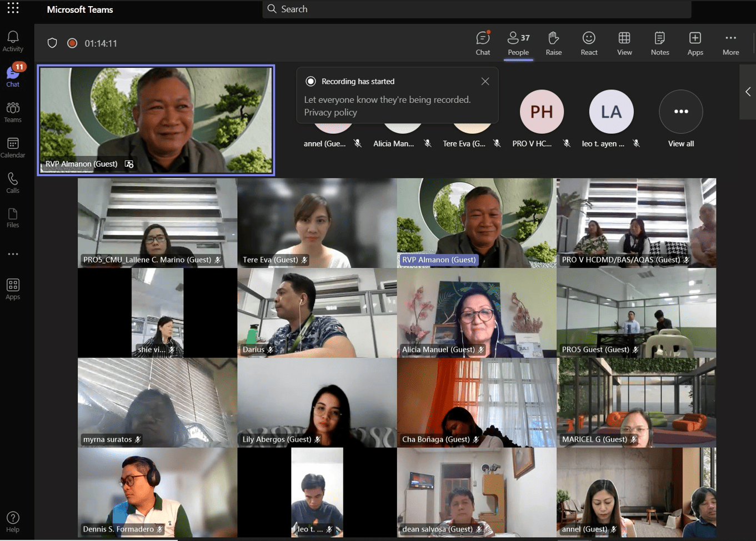The image size is (756, 541).
Task: Open Calls in the left sidebar
Action: (x=13, y=183)
